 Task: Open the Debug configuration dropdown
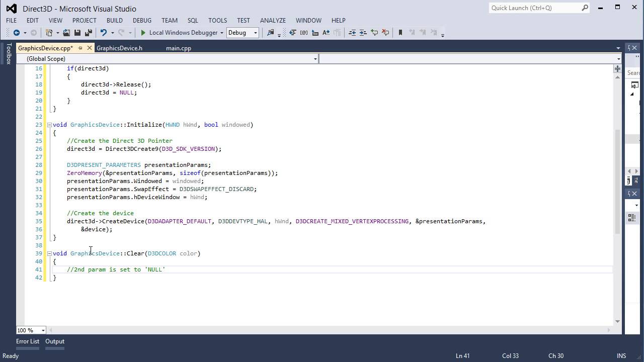pos(243,33)
